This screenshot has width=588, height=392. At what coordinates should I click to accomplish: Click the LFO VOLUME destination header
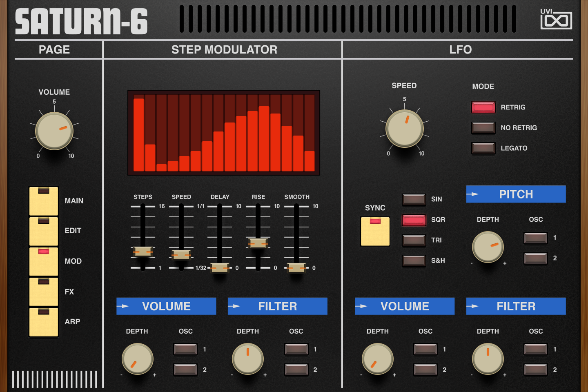tap(405, 306)
